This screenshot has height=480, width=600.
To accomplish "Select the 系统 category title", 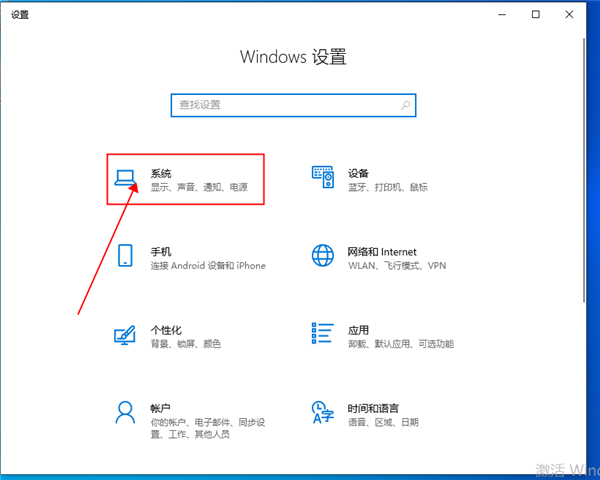I will 161,173.
